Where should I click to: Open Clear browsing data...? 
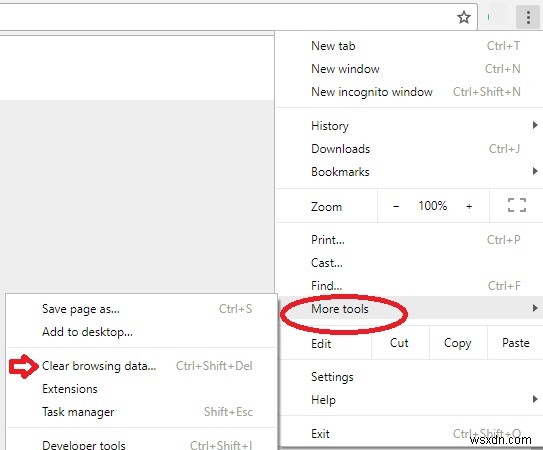142,365
